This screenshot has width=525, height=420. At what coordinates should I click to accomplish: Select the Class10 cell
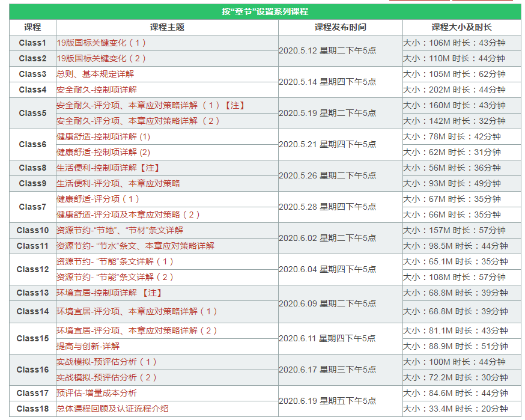(x=32, y=231)
